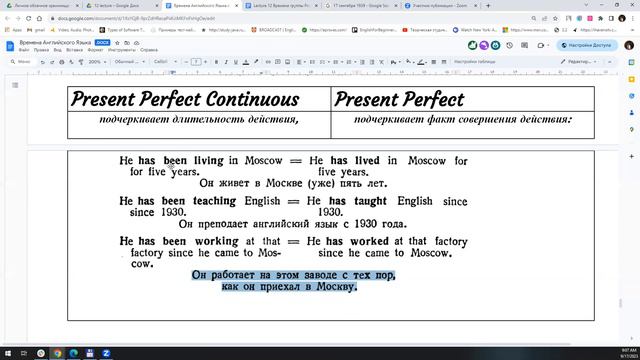Image resolution: width=640 pixels, height=360 pixels.
Task: Open the Calibri font dropdown
Action: coord(165,62)
